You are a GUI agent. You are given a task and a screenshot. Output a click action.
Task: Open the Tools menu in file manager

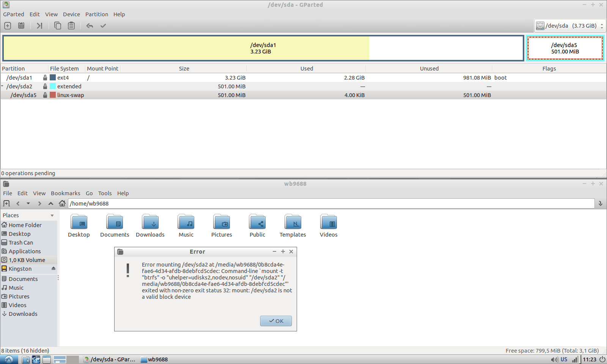click(x=105, y=193)
